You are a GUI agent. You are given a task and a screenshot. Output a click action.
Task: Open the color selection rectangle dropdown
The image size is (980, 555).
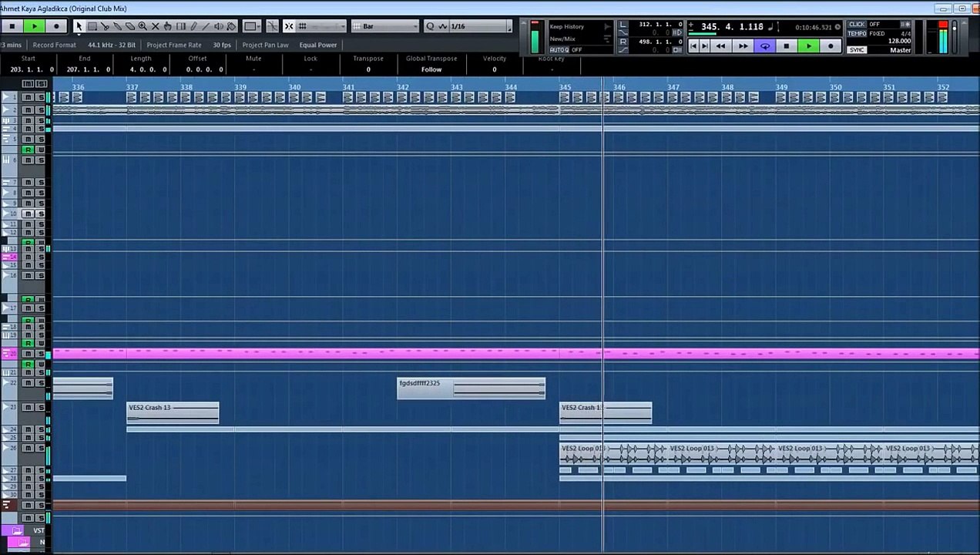click(252, 26)
